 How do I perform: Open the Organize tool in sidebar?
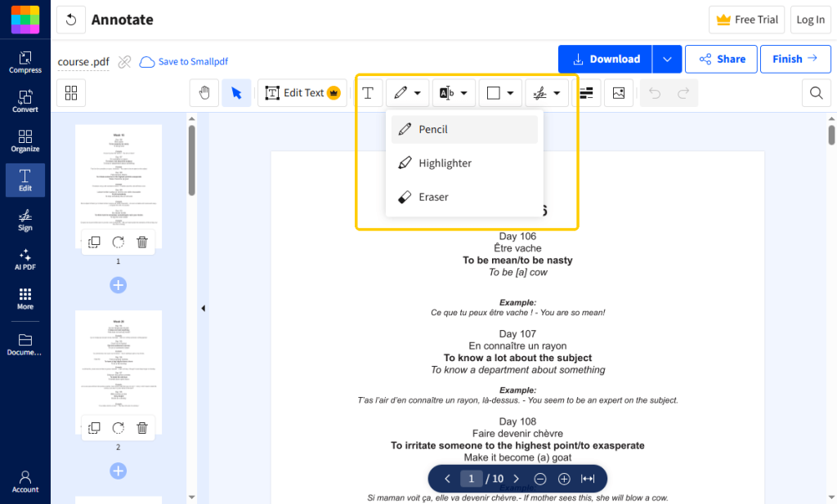coord(25,140)
